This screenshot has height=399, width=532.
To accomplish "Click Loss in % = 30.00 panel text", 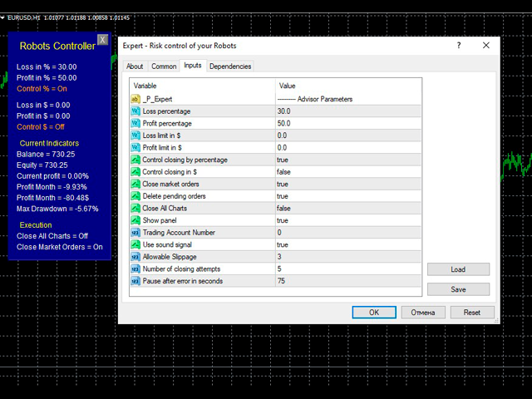I will (47, 67).
